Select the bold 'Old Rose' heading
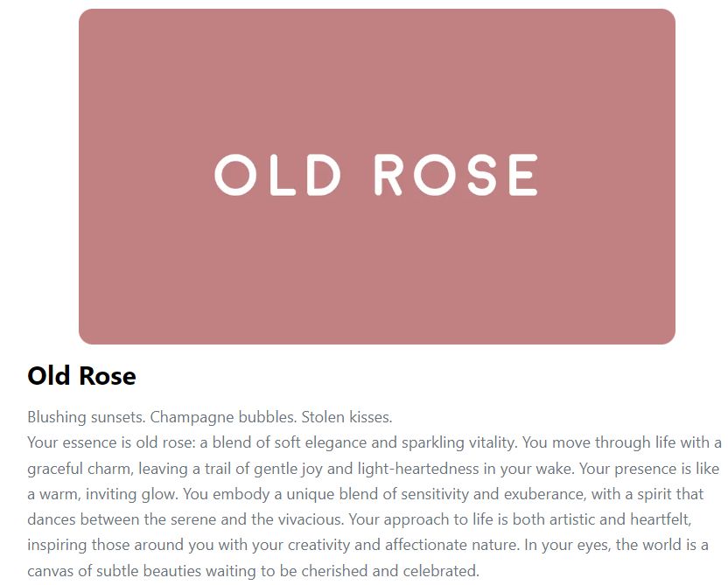The image size is (728, 585). click(x=81, y=375)
